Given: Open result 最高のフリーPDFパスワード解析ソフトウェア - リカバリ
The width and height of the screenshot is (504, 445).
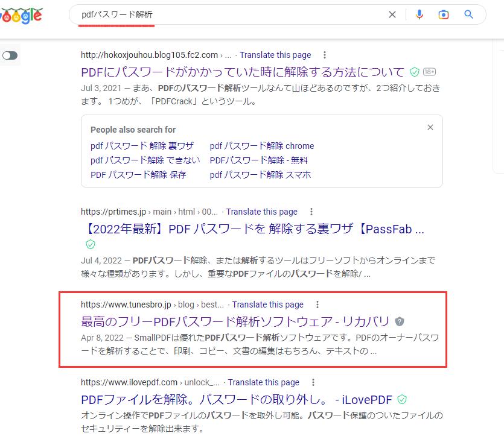Looking at the screenshot, I should tap(235, 321).
